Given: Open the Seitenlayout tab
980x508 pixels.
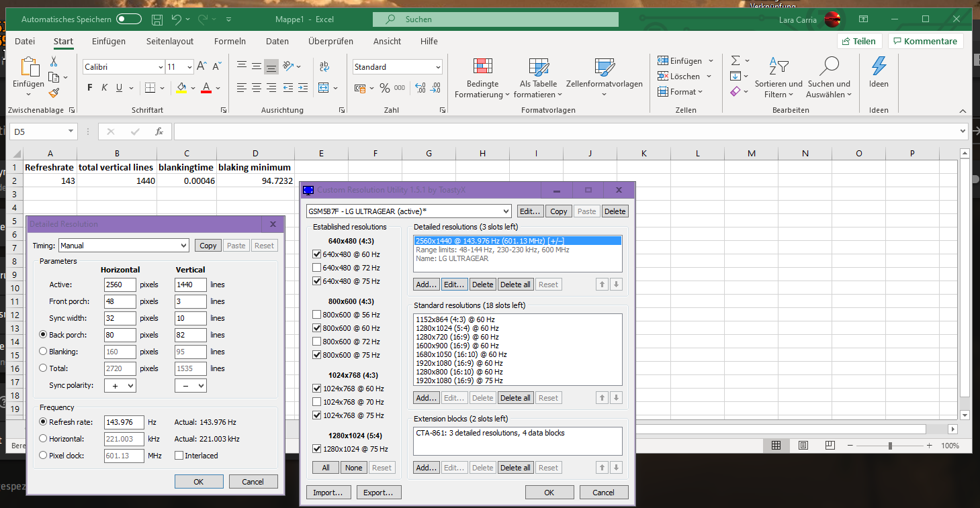Looking at the screenshot, I should [x=170, y=42].
